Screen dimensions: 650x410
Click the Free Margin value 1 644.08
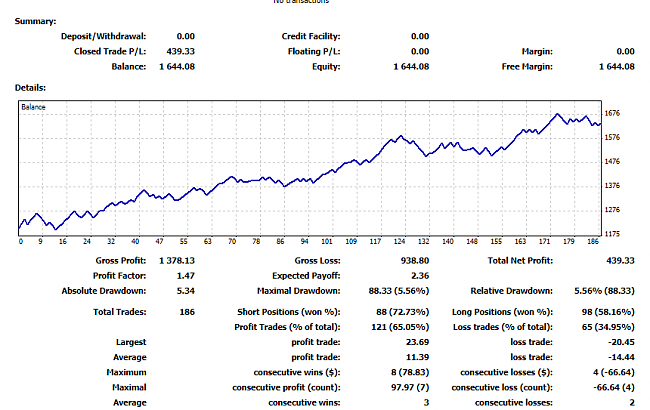[x=616, y=67]
